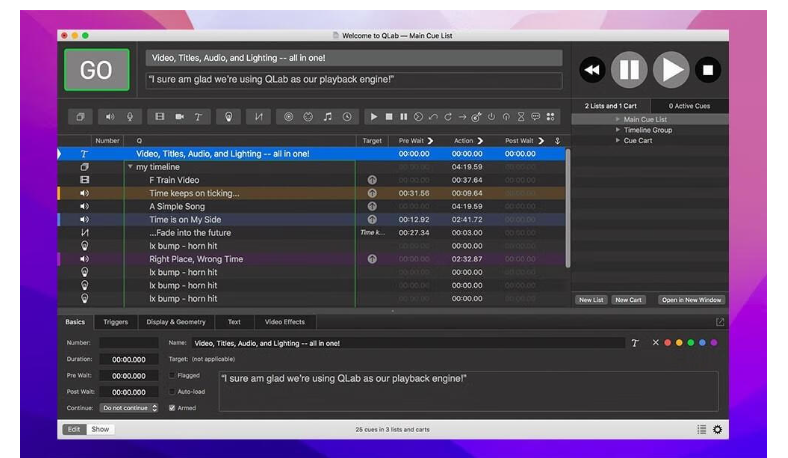Switch the workspace to Show mode
Viewport: 788px width, 458px height.
point(100,429)
